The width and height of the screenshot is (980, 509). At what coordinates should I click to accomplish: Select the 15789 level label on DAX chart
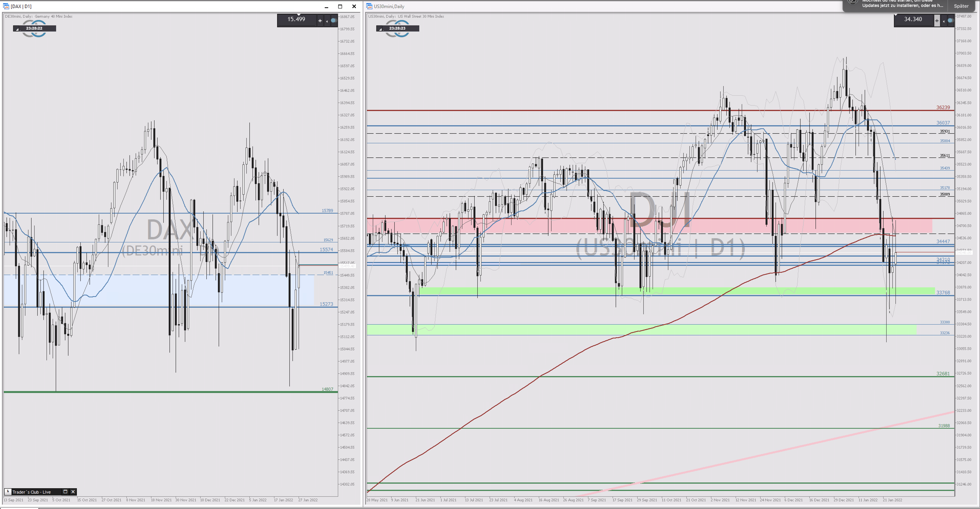tap(327, 211)
